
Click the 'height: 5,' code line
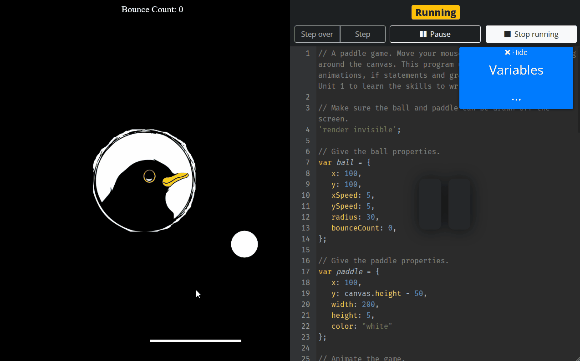tap(353, 315)
